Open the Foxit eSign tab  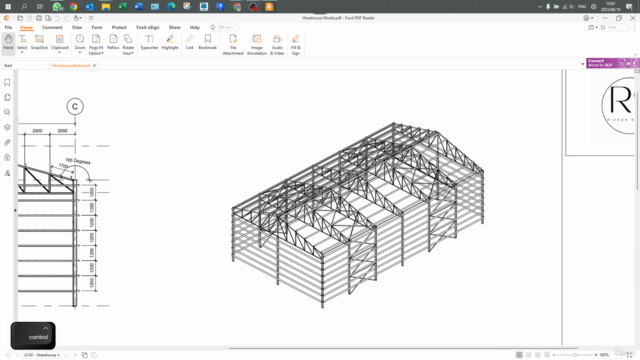(148, 27)
